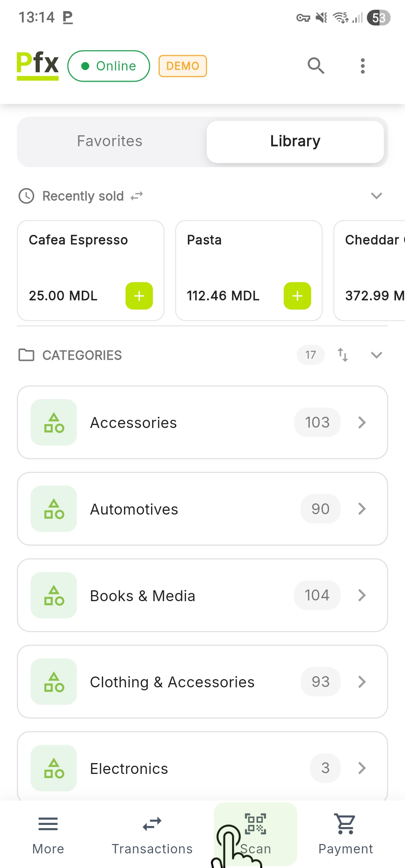This screenshot has width=405, height=868.
Task: Sort categories with the arrows icon
Action: click(x=343, y=355)
